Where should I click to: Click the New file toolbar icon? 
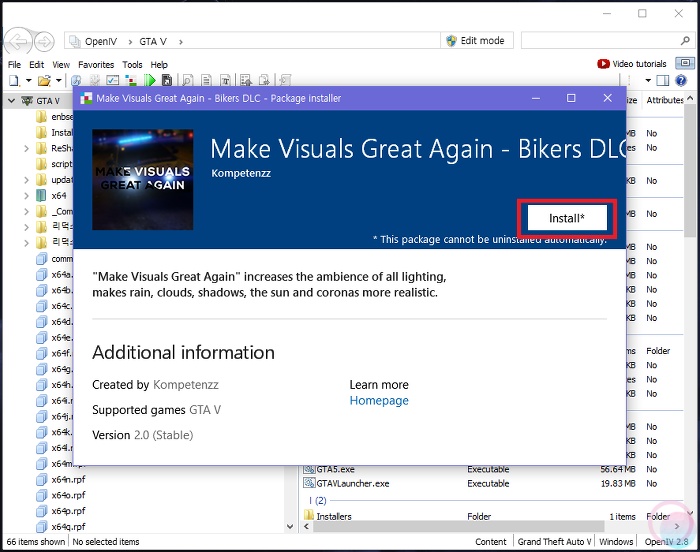(14, 80)
